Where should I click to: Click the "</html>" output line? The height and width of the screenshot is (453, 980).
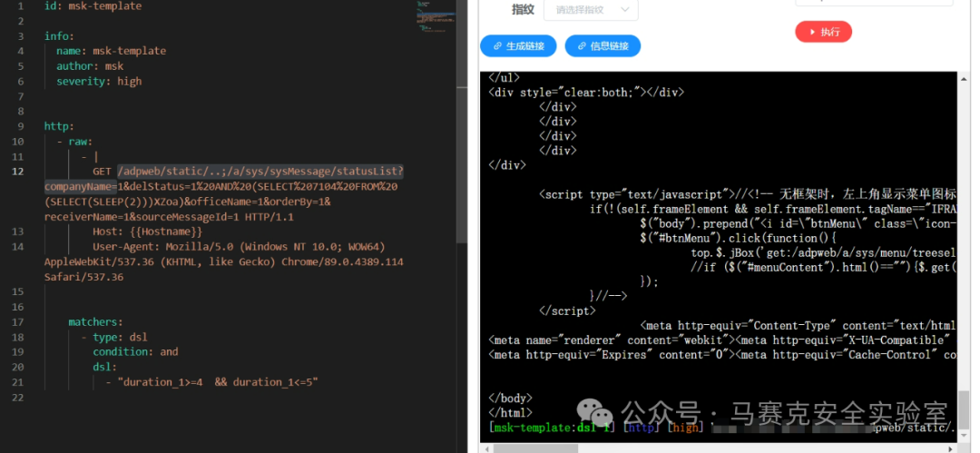(x=510, y=413)
